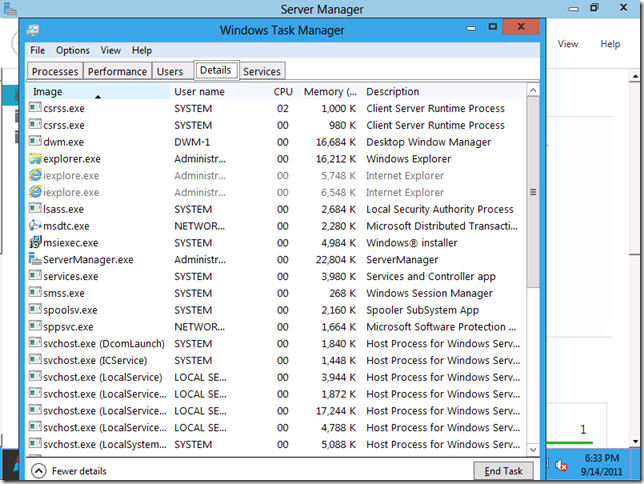The height and width of the screenshot is (484, 644).
Task: Click the "Windows® installer" description
Action: click(412, 242)
